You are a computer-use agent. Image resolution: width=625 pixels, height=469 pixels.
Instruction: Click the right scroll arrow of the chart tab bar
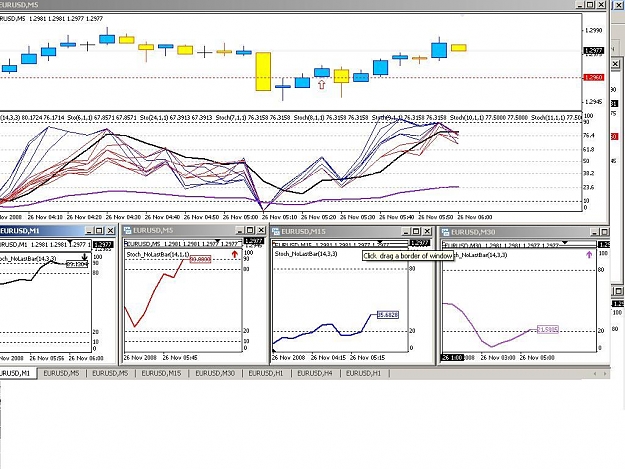point(605,374)
